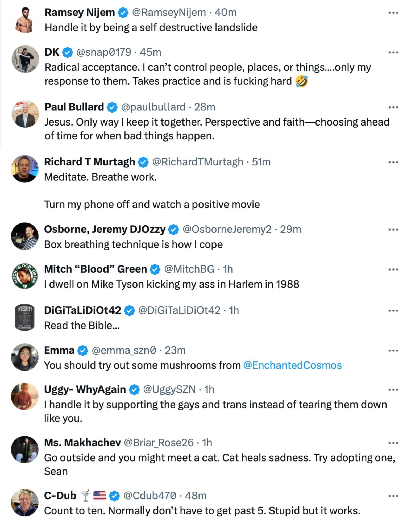Click the @paulbullard handle
The image size is (411, 532).
tap(153, 107)
